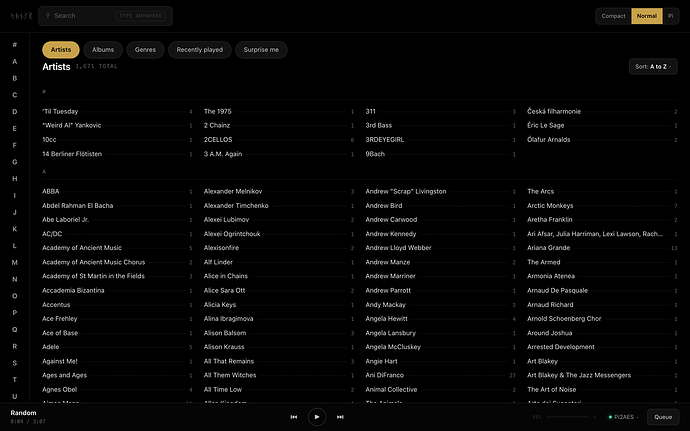This screenshot has height=431, width=690.
Task: Jump to letter A in alphabet index
Action: coord(15,61)
